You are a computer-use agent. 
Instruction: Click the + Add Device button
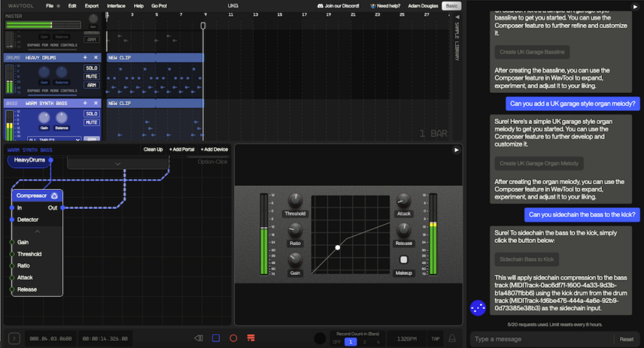click(214, 150)
